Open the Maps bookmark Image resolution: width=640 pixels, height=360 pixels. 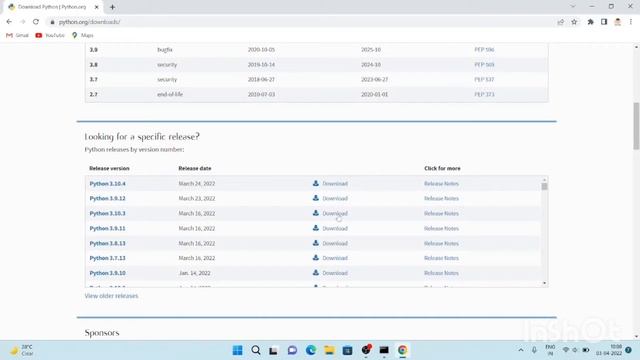point(82,36)
